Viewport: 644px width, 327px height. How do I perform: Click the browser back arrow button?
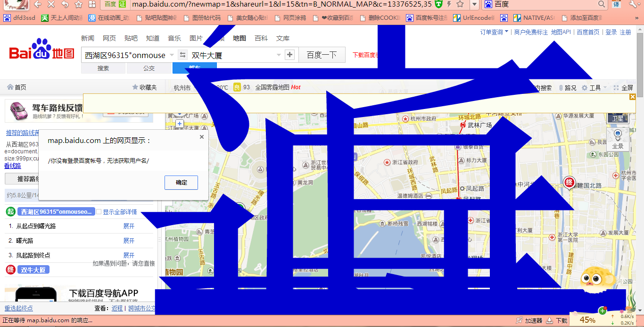[38, 4]
